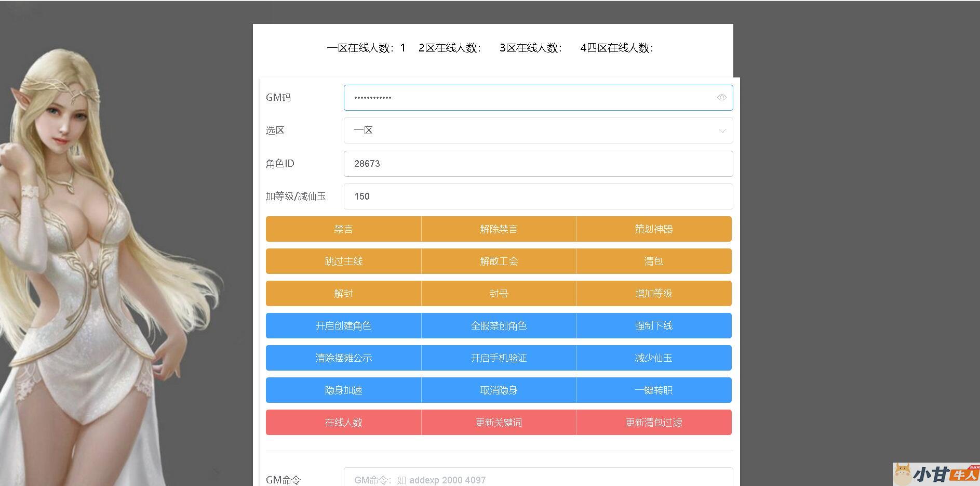Expand the 选区 dropdown arrow

click(x=722, y=131)
